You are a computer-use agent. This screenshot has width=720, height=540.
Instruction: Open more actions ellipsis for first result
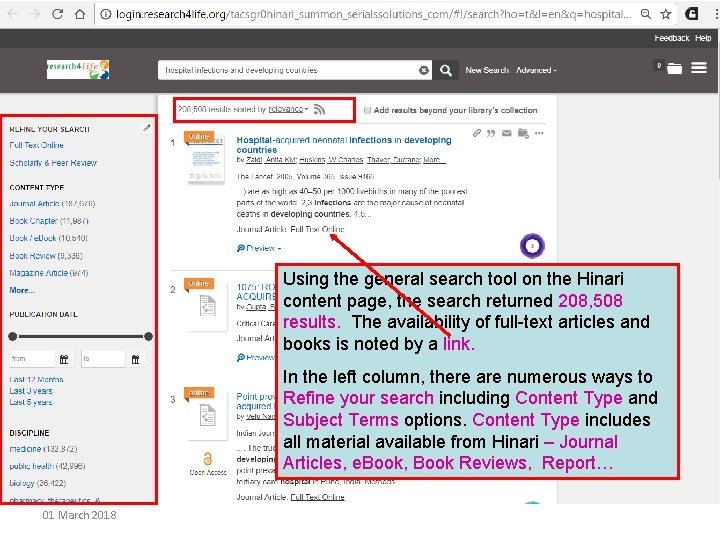(x=539, y=133)
